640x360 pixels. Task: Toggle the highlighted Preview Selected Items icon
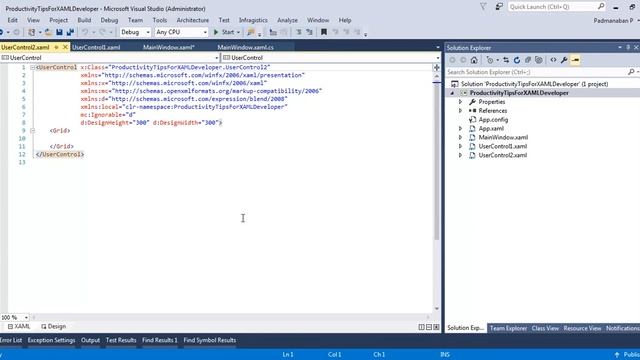pyautogui.click(x=575, y=60)
